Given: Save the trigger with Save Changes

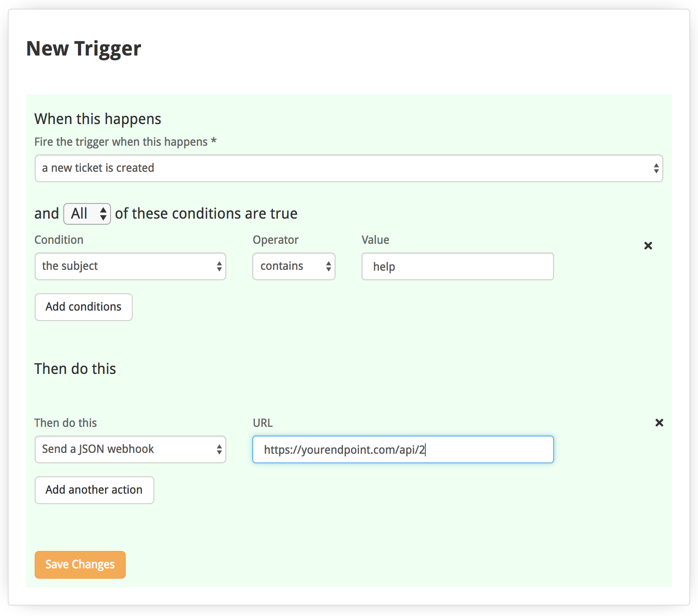Looking at the screenshot, I should tap(80, 564).
